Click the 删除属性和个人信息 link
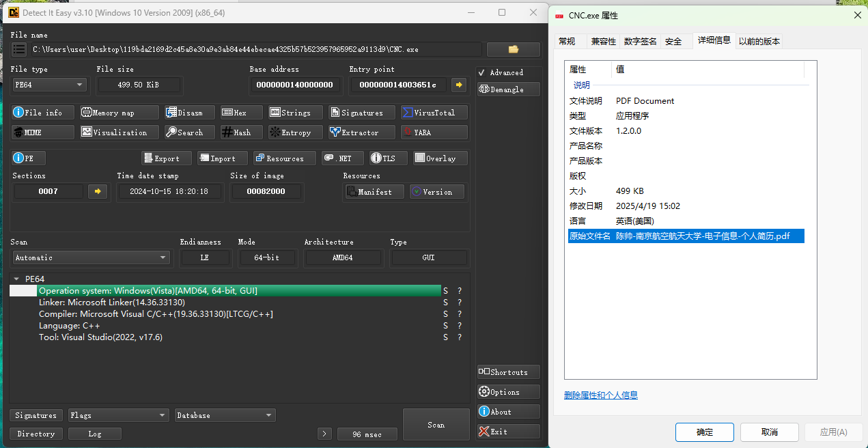This screenshot has width=868, height=448. 601,395
